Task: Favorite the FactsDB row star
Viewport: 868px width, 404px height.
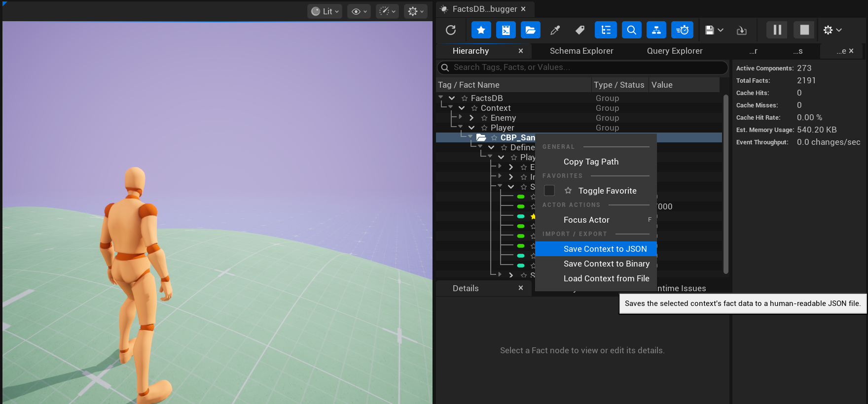Action: point(465,99)
